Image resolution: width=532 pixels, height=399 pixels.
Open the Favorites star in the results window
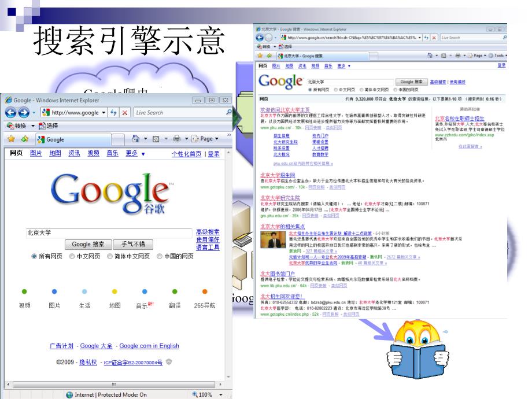click(x=260, y=56)
